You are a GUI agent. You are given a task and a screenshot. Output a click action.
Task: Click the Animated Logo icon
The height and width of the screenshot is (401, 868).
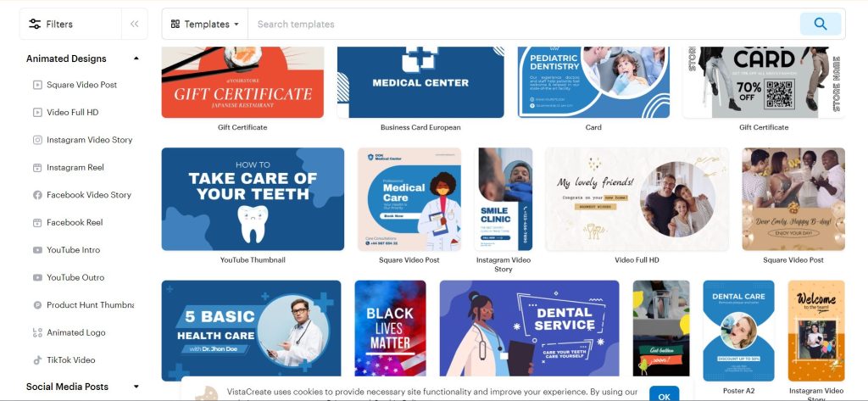pyautogui.click(x=37, y=332)
